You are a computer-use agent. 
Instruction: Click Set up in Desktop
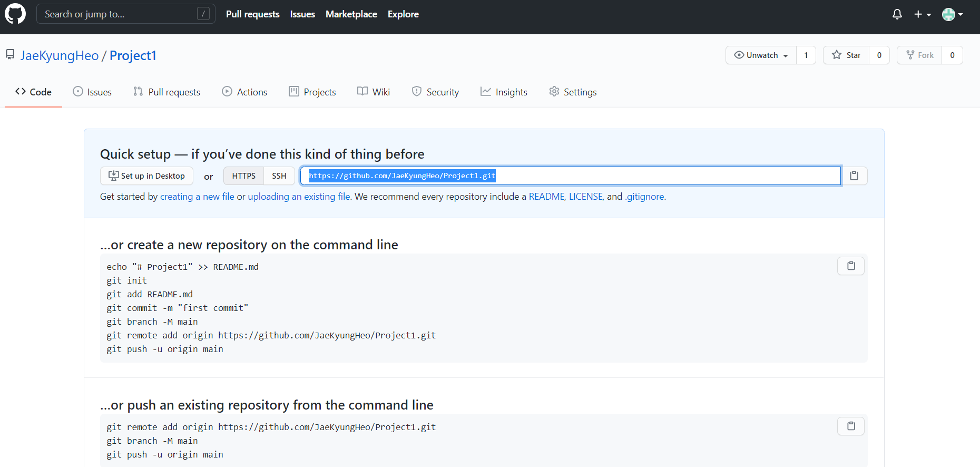[x=146, y=176]
